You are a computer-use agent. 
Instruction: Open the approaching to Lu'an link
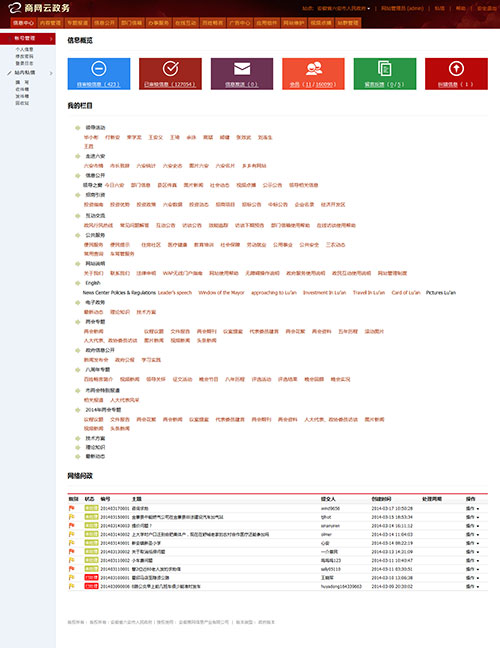coord(274,293)
